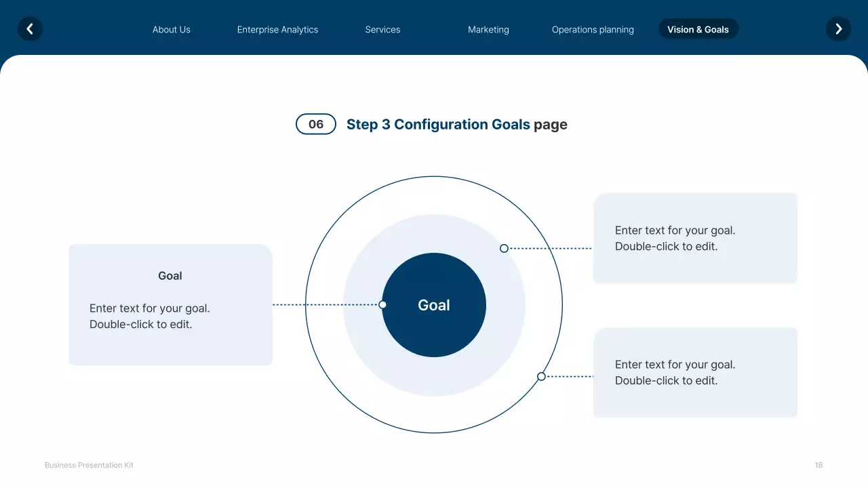Open the Operations planning section
This screenshot has width=868, height=488.
pyautogui.click(x=593, y=29)
